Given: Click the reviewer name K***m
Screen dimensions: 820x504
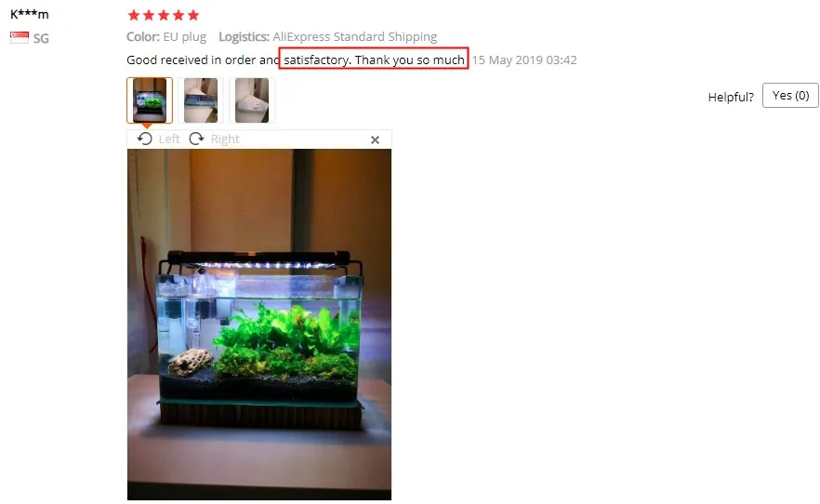Looking at the screenshot, I should (x=30, y=14).
